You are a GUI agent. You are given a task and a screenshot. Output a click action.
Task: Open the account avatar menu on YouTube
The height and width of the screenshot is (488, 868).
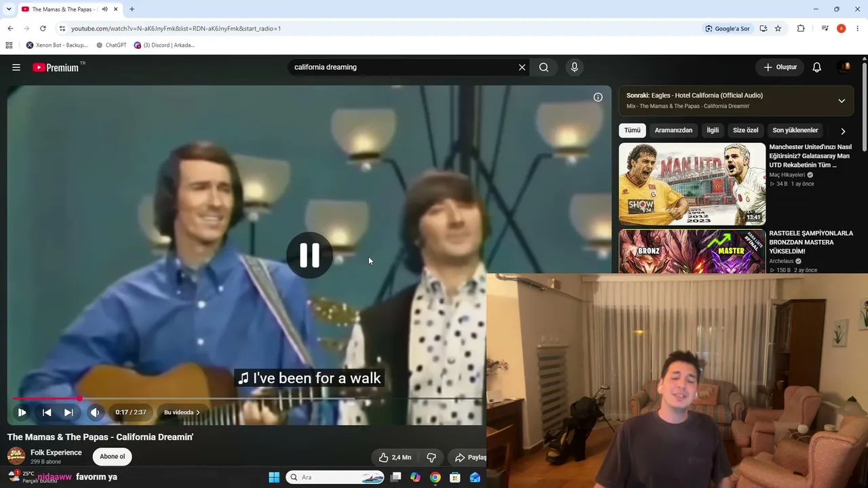pyautogui.click(x=845, y=67)
